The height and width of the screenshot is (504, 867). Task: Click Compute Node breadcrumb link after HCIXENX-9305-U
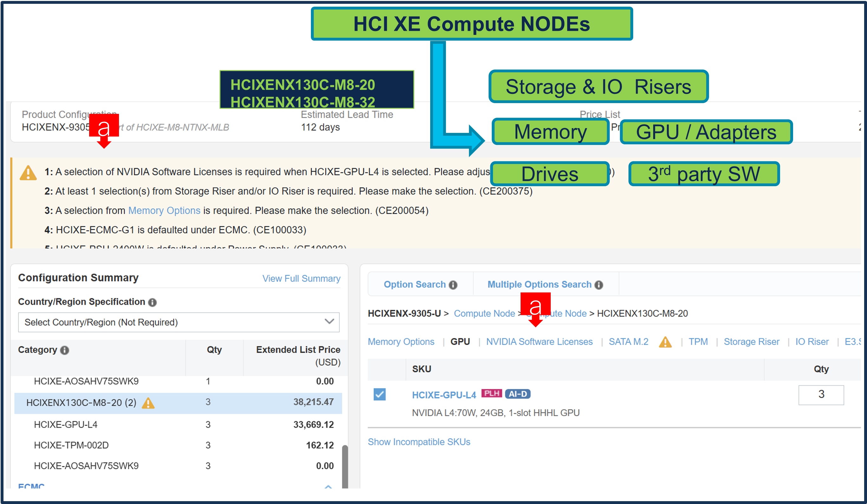coord(484,313)
